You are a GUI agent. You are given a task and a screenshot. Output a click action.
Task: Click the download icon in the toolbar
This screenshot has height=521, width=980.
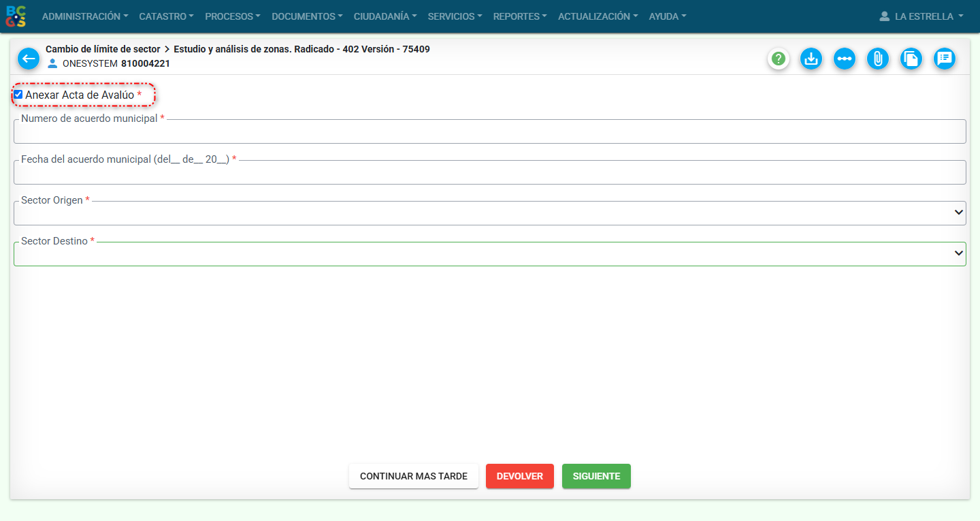tap(811, 59)
